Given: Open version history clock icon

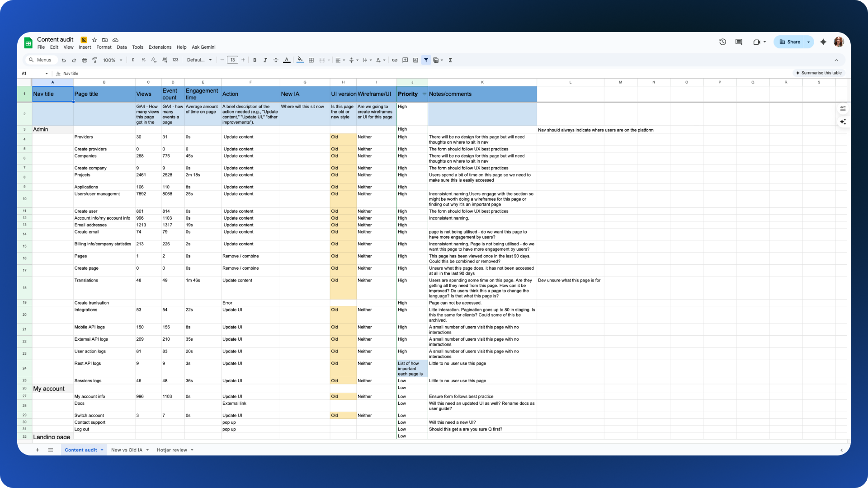Looking at the screenshot, I should tap(722, 42).
